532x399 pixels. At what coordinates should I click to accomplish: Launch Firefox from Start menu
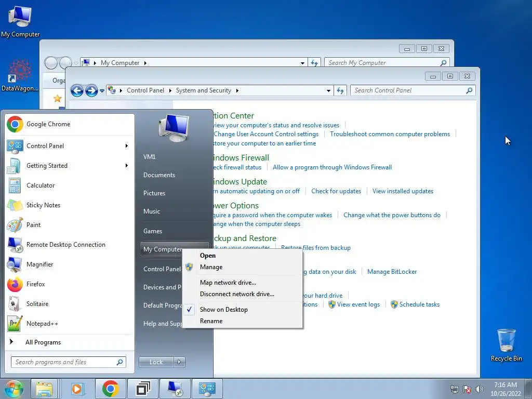point(70,284)
